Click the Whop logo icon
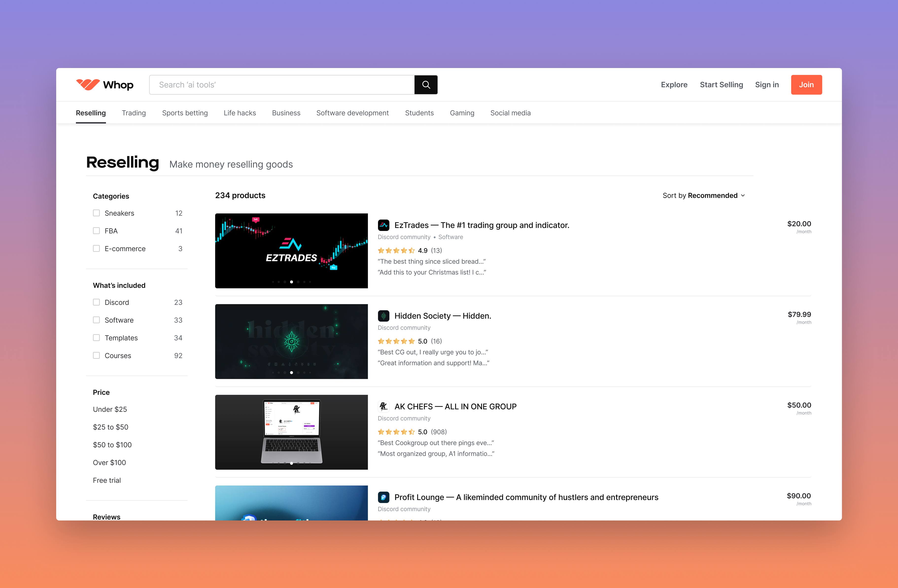 [87, 85]
